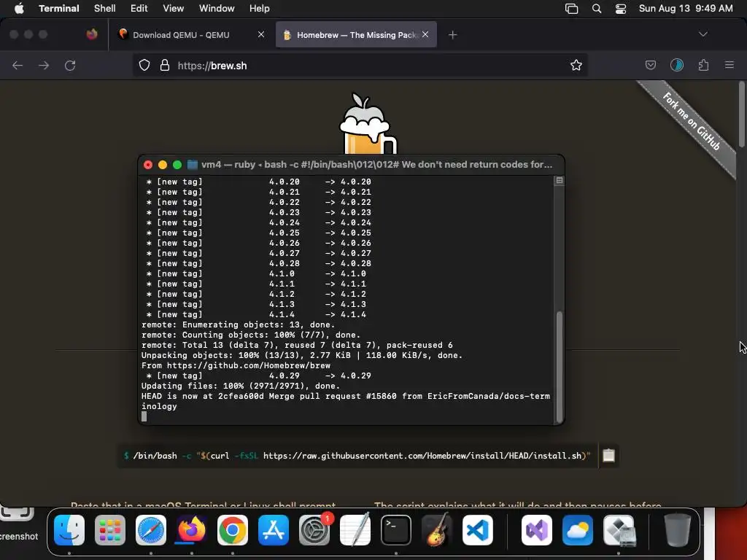
Task: Open a new browser tab
Action: 452,35
